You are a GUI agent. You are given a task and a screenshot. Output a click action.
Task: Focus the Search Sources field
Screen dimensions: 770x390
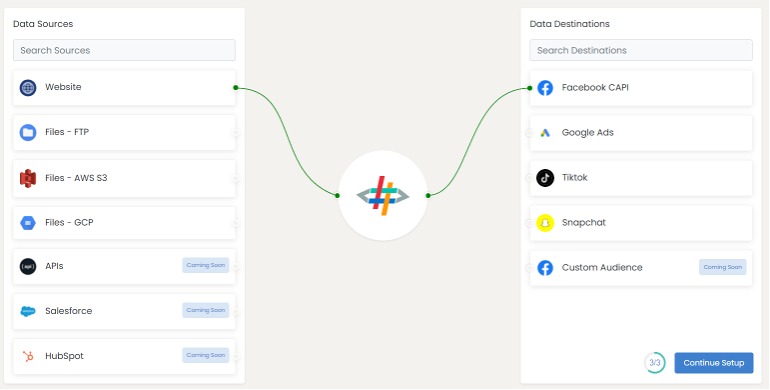[x=124, y=50]
